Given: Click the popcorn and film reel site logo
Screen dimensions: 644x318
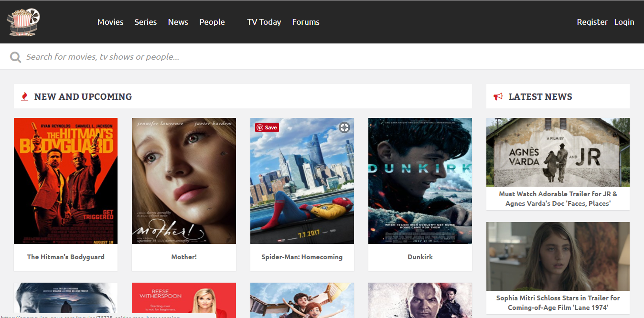Looking at the screenshot, I should (23, 22).
